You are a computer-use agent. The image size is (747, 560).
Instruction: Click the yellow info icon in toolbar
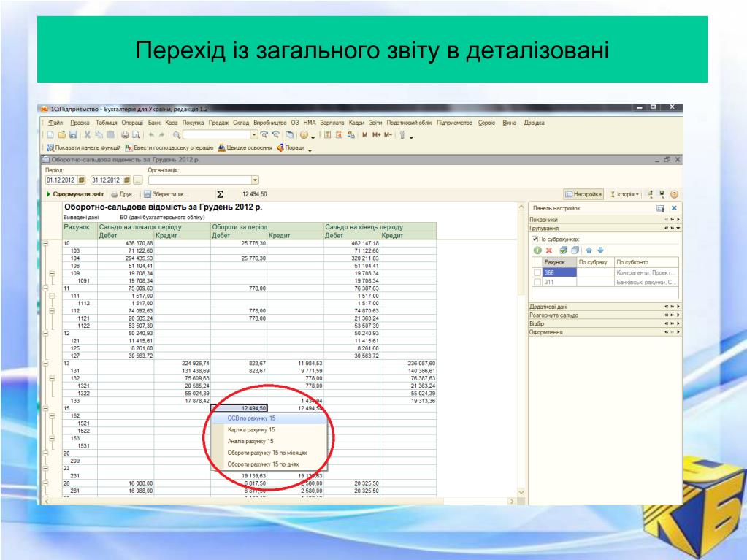tap(304, 135)
